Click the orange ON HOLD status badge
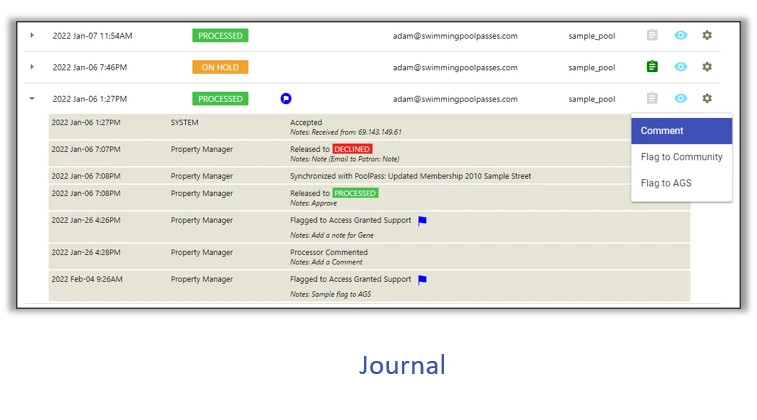Viewport: 757px width, 420px height. [x=220, y=67]
